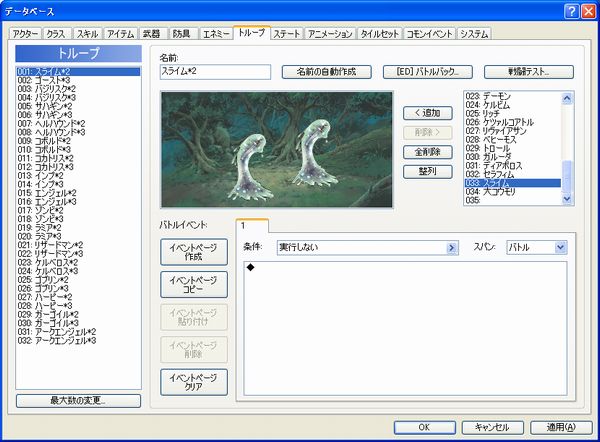
Task: Select troop 020: ラミア*3
Action: (78, 236)
